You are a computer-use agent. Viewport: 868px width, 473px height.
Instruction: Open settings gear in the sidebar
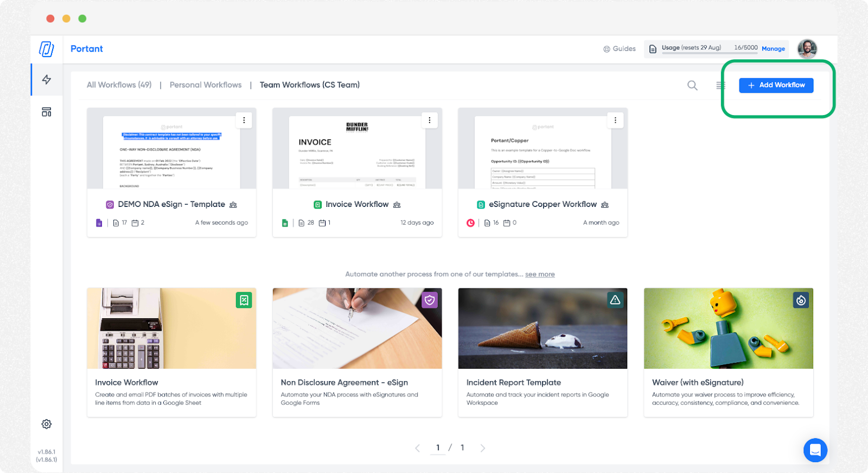[47, 424]
